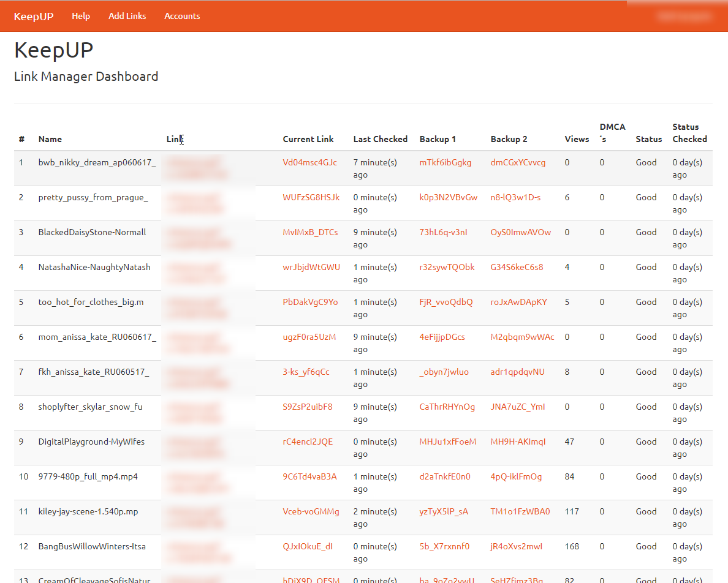Viewport: 728px width, 583px height.
Task: Open Backup 2 link dmCGxYCvvcg
Action: pyautogui.click(x=518, y=162)
